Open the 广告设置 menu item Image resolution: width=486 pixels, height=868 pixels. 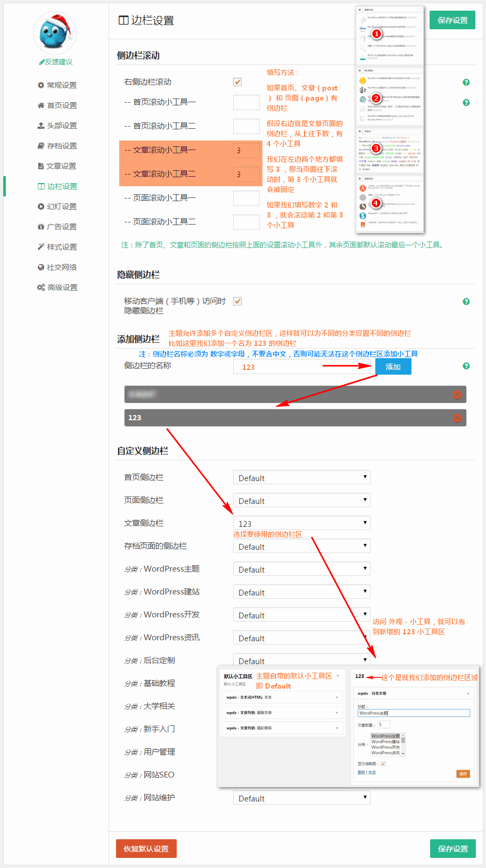coord(57,227)
